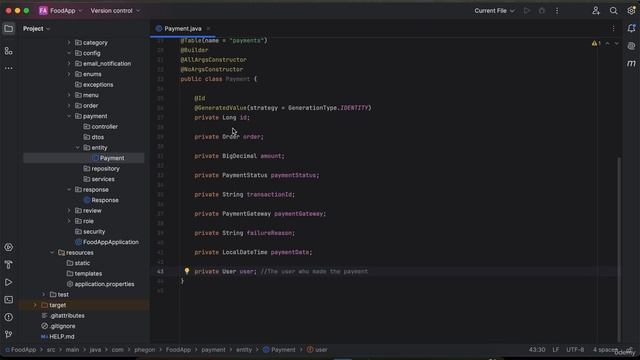The image size is (640, 360).
Task: Open the Run tool window icon
Action: (x=9, y=282)
